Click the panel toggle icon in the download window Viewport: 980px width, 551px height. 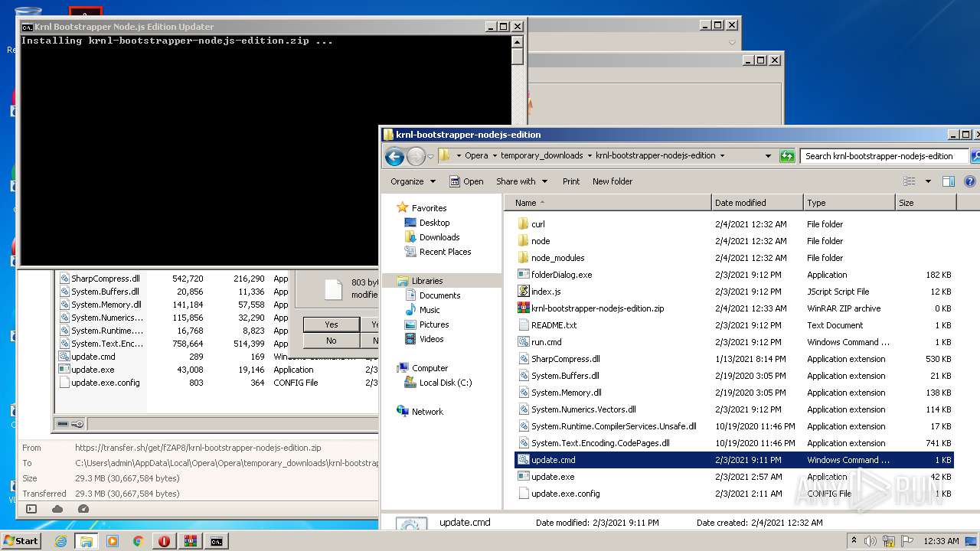(31, 509)
